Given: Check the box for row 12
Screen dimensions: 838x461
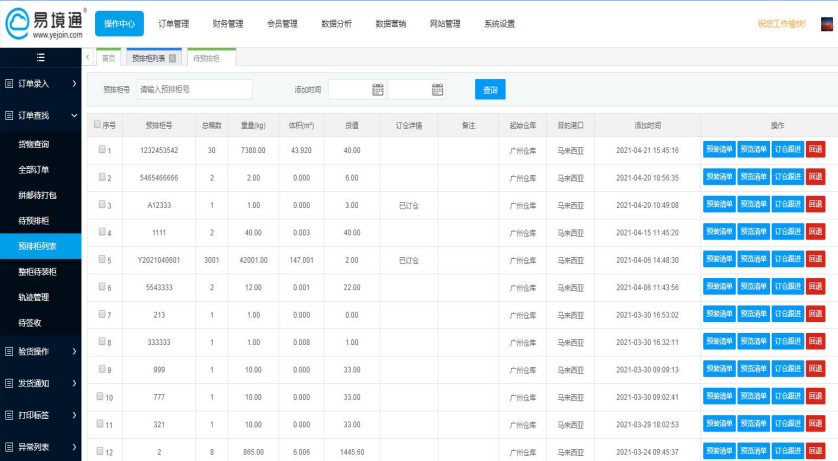Looking at the screenshot, I should point(100,451).
